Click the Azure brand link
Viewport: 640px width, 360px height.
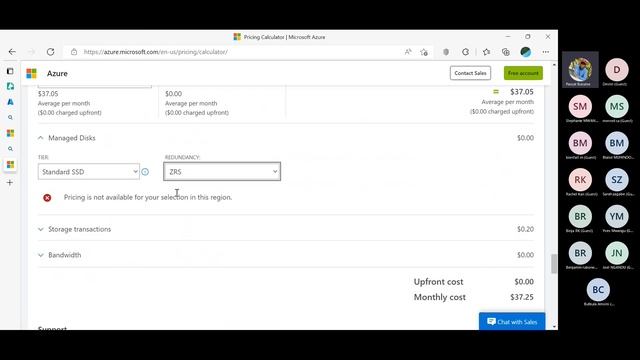click(57, 73)
